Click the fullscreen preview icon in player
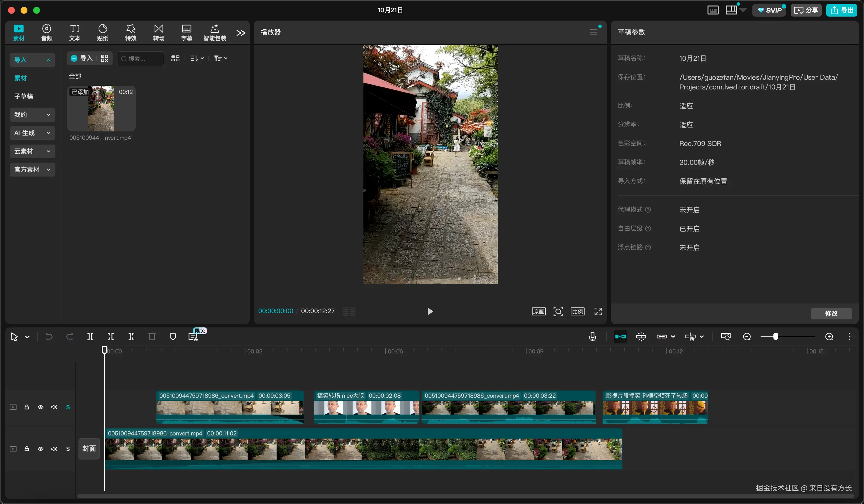 (x=598, y=311)
